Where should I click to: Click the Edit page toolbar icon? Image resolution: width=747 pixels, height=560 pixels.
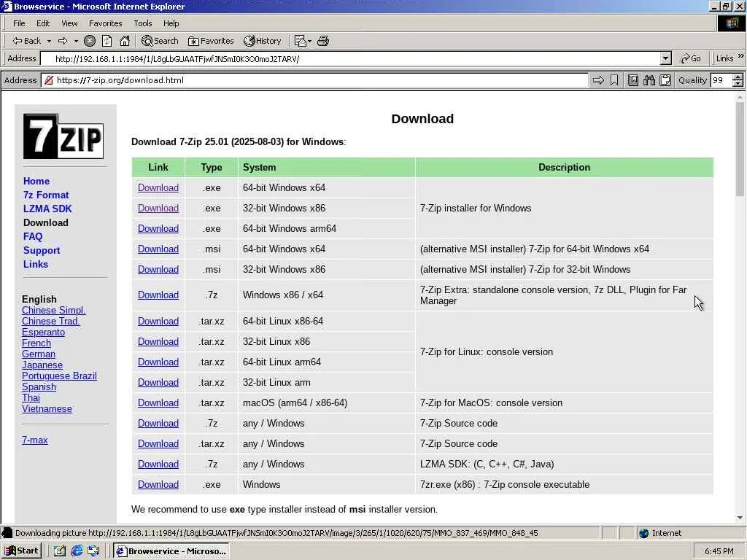coord(300,41)
